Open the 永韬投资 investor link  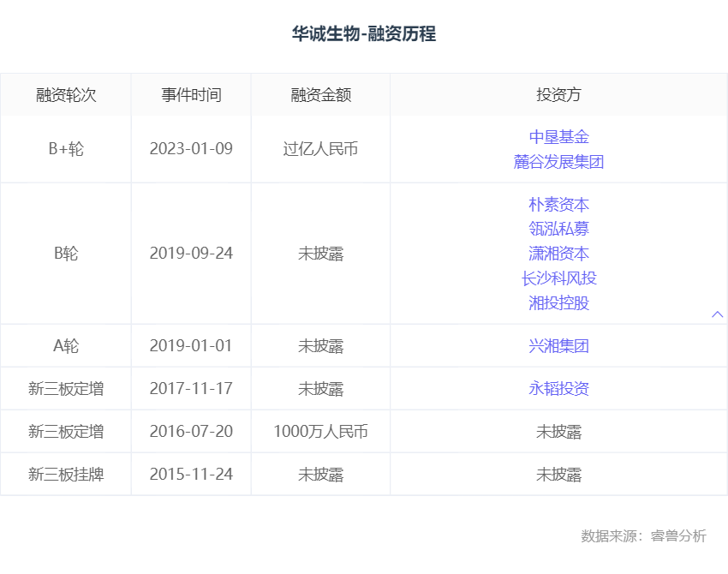click(558, 389)
